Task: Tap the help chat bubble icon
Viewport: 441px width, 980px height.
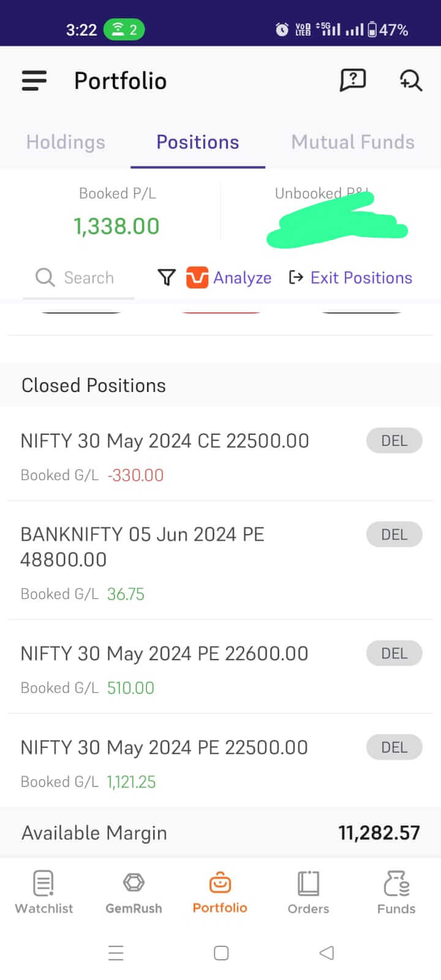Action: (x=353, y=80)
